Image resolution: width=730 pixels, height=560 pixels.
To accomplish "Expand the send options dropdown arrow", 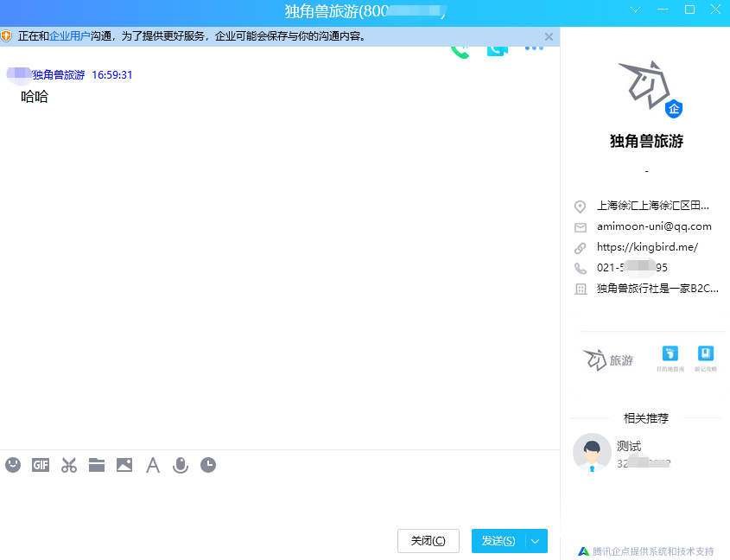I will pos(536,541).
